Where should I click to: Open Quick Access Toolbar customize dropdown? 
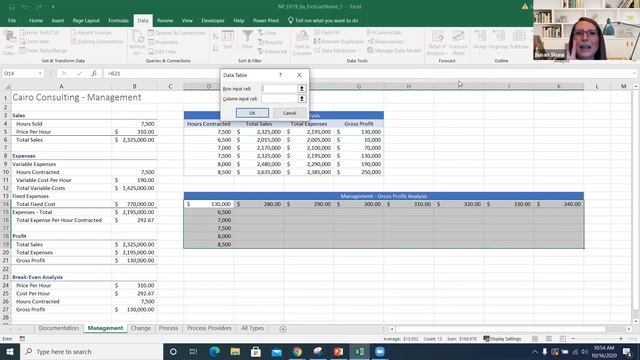(53, 7)
